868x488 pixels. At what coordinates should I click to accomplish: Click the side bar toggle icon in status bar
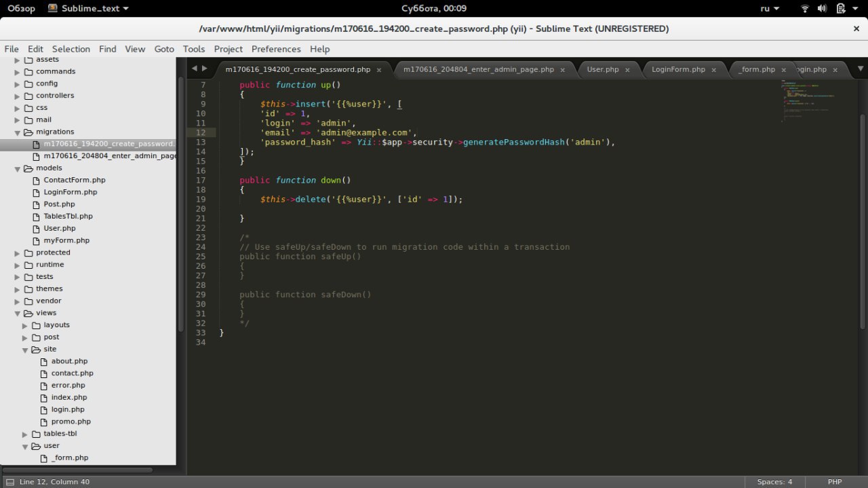click(x=9, y=482)
